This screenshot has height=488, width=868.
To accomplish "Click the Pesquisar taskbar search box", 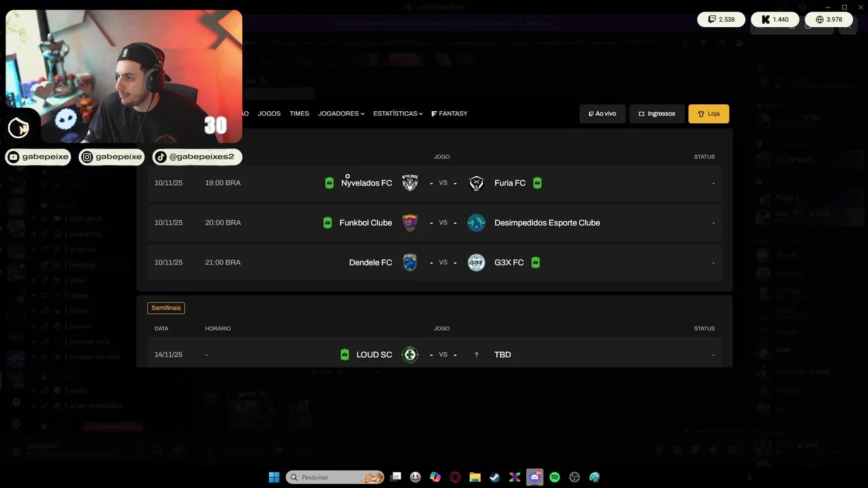I will tap(335, 477).
